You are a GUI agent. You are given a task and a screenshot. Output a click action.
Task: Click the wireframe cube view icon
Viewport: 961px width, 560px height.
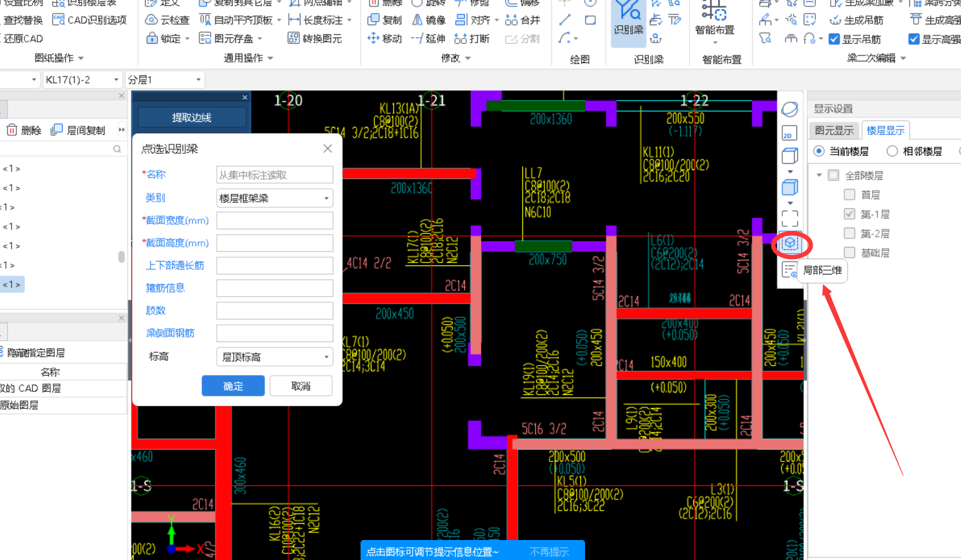(x=789, y=156)
